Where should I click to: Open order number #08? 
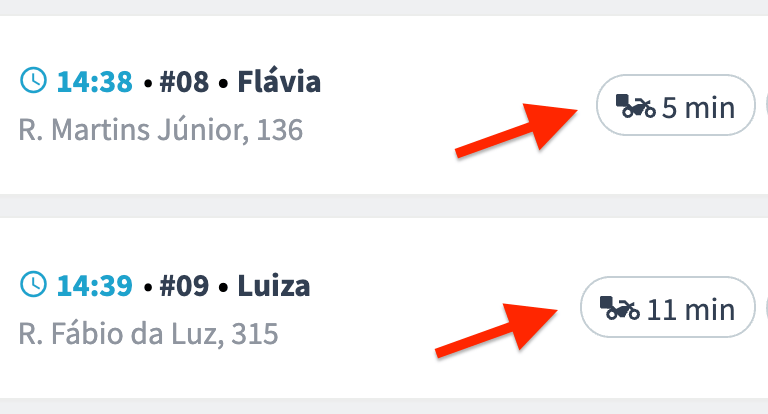184,81
